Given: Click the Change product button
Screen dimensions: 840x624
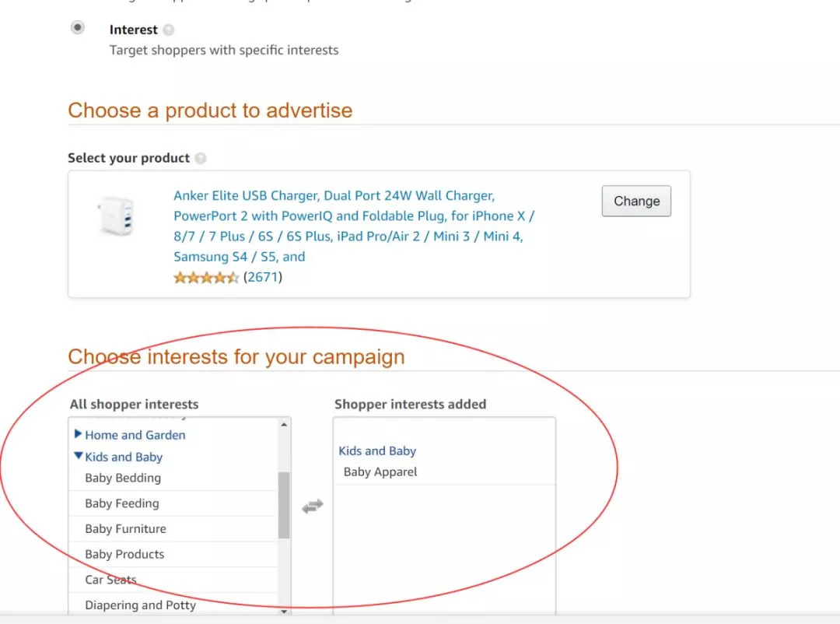Looking at the screenshot, I should 636,201.
